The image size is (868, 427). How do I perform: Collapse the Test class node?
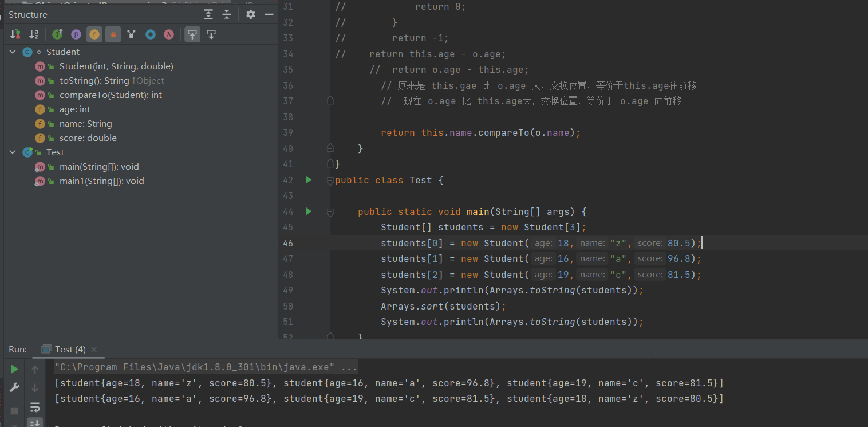(x=13, y=152)
